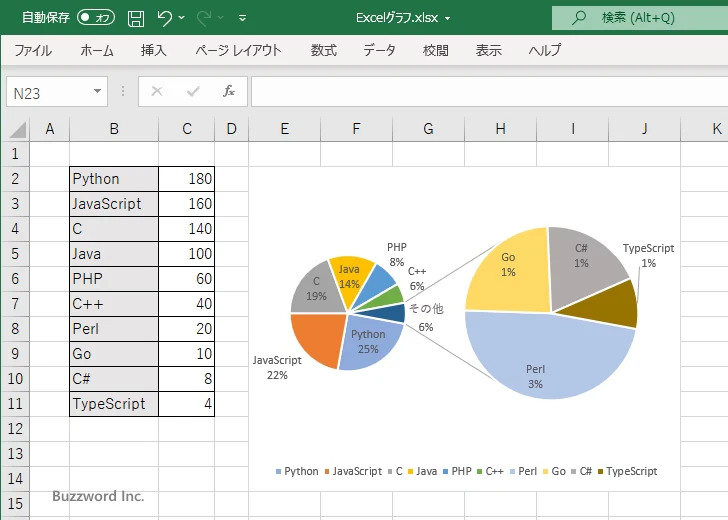The image size is (728, 520).
Task: Click the Undo arrow icon
Action: point(164,18)
